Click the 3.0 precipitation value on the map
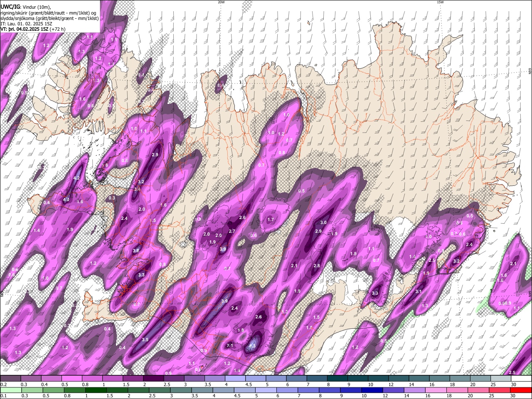Viewport: 532px width, 399px height. (x=323, y=223)
